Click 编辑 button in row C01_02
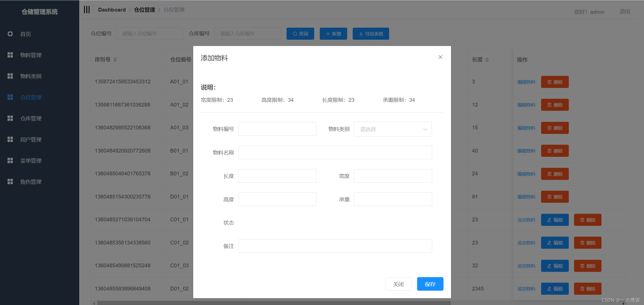 [555, 243]
